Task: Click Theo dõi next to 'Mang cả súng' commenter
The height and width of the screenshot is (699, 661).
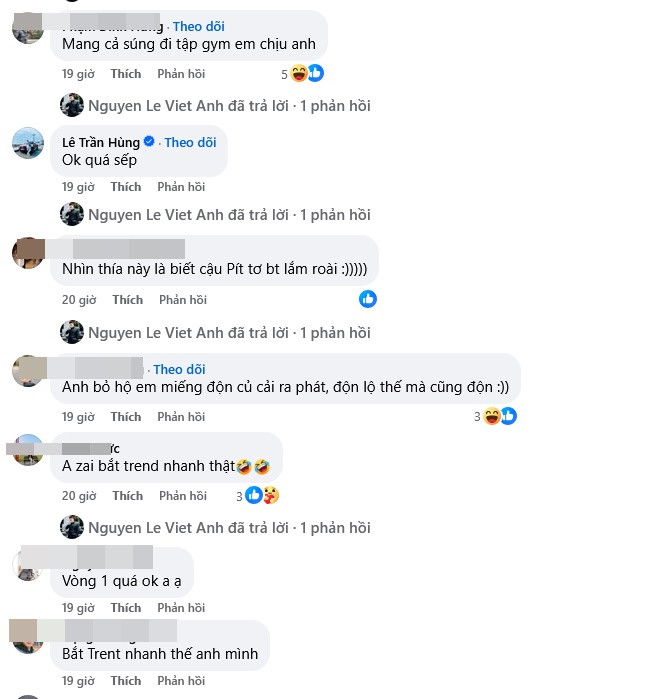Action: point(199,26)
